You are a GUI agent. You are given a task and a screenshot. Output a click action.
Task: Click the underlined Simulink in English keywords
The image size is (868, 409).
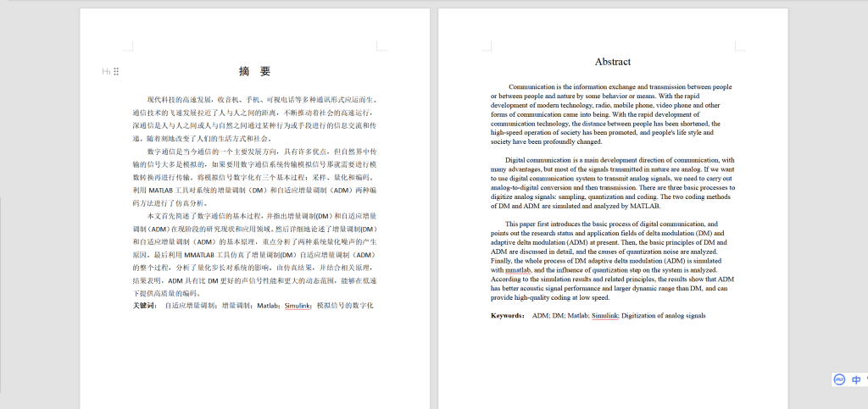604,316
